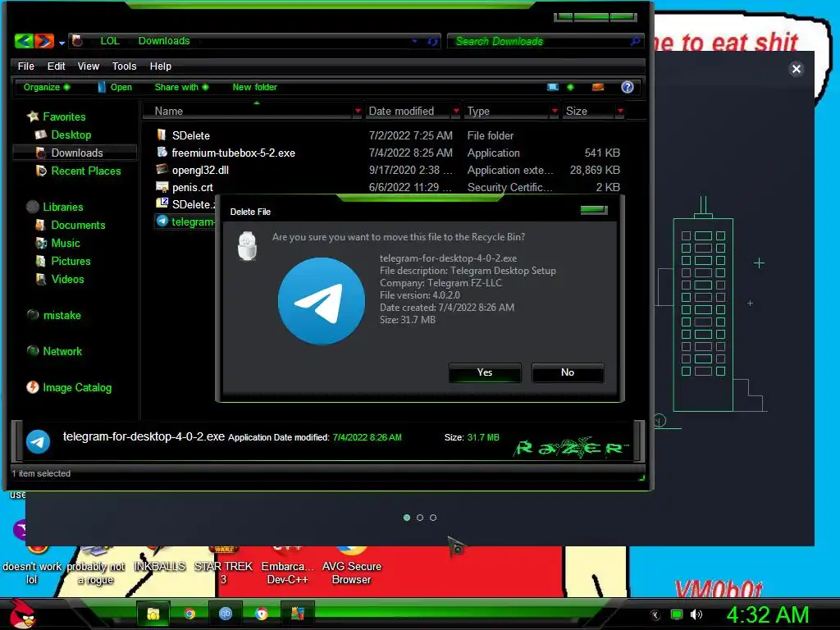840x630 pixels.
Task: Open Image Catalog in the navigation pane
Action: [76, 387]
